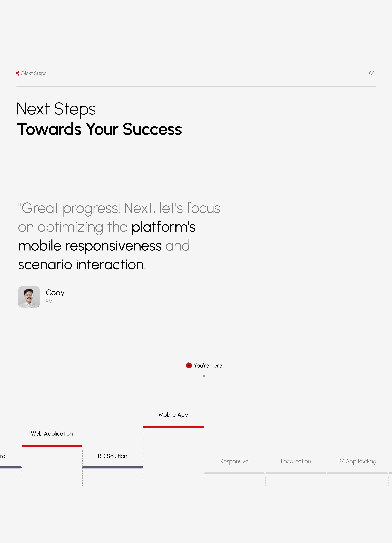This screenshot has height=543, width=392.
Task: Select the Localization upcoming step label
Action: (x=296, y=461)
